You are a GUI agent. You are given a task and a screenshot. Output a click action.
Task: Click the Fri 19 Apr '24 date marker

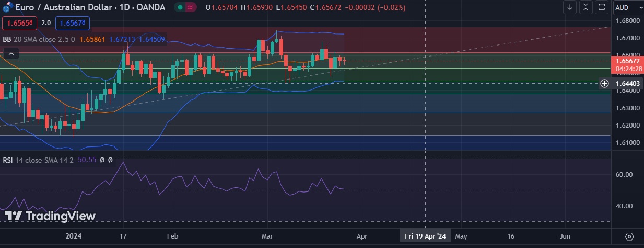[x=425, y=236]
